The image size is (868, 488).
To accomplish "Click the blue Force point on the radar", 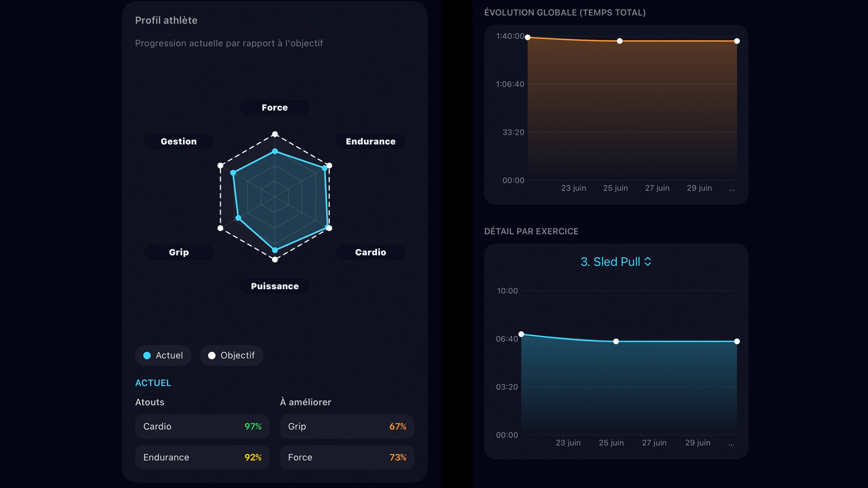I will [x=275, y=151].
